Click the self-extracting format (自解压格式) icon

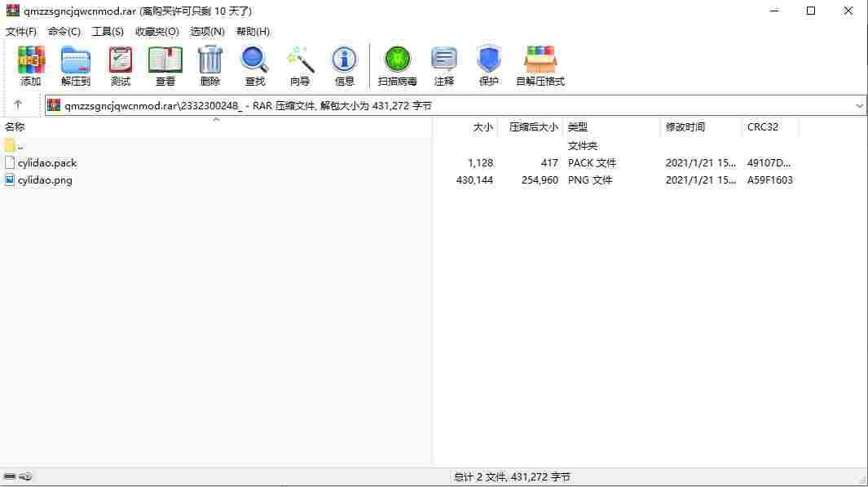click(x=540, y=66)
